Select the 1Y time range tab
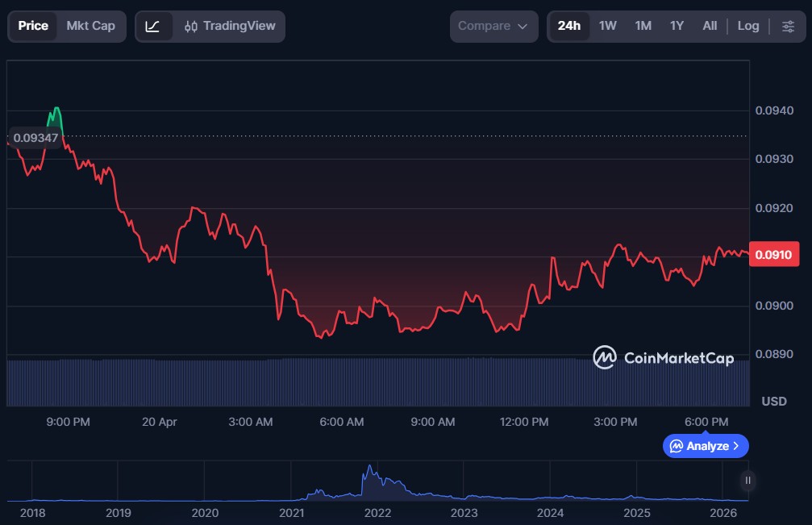 pos(677,26)
